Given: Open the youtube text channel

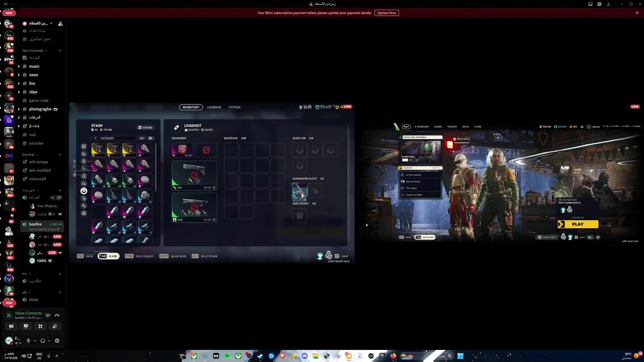Looking at the screenshot, I should click(x=36, y=143).
